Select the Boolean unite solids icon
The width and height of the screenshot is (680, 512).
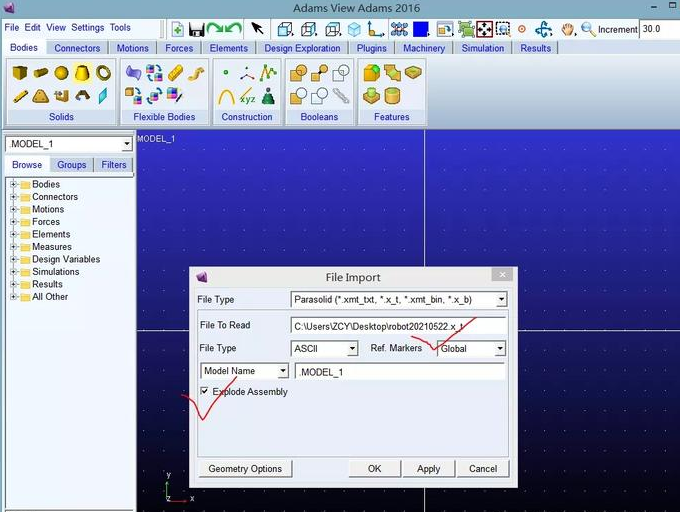pos(298,73)
